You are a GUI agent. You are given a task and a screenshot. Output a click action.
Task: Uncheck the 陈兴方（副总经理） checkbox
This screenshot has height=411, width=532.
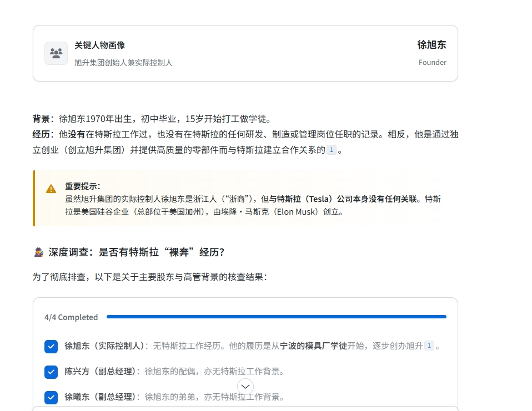click(x=51, y=372)
